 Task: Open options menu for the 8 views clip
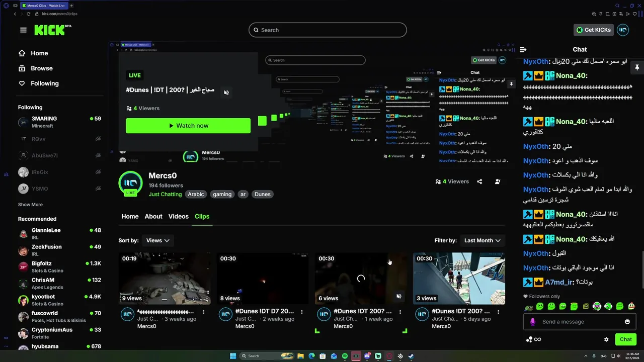coord(302,312)
